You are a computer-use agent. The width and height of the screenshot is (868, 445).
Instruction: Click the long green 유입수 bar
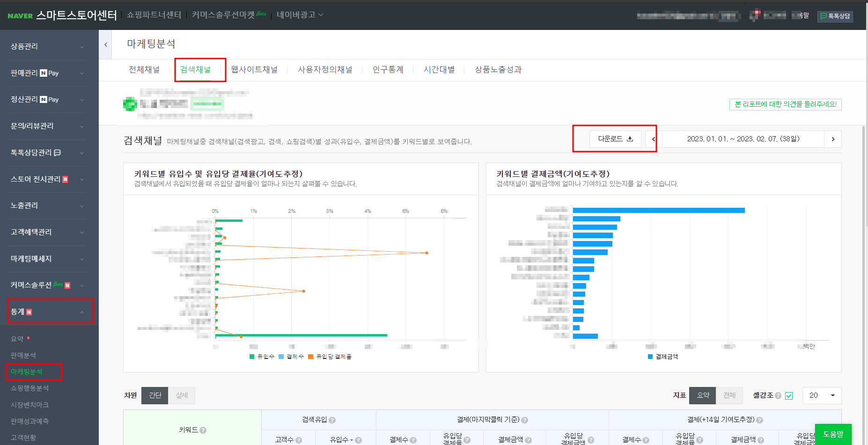pos(301,335)
